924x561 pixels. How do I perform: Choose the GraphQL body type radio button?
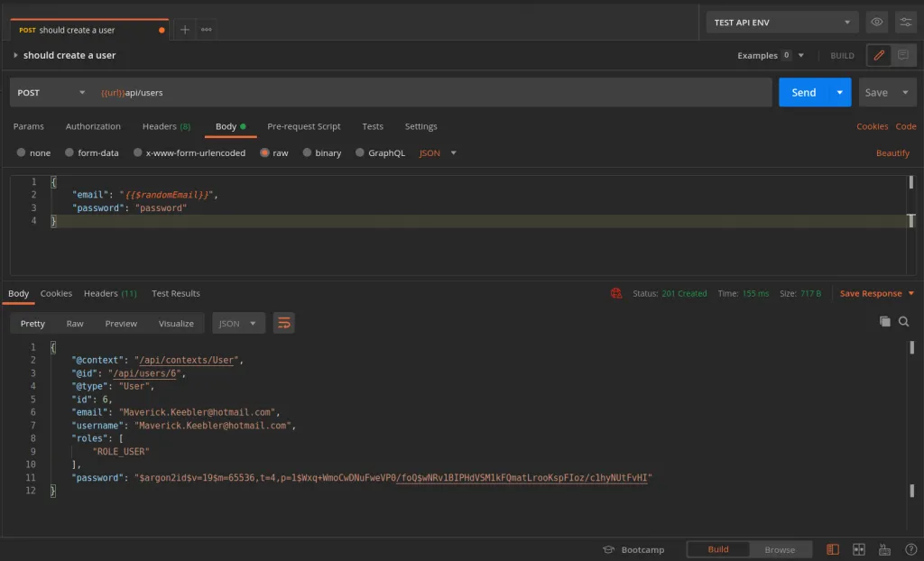(360, 153)
